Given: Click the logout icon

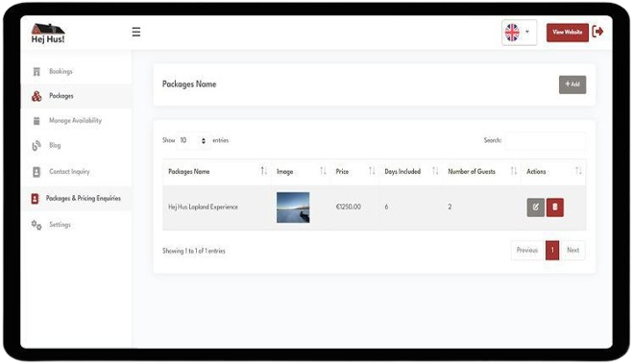Looking at the screenshot, I should pos(597,32).
